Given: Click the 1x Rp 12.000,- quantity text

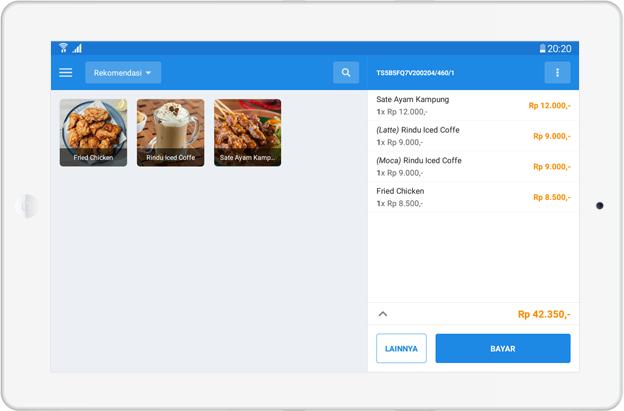Looking at the screenshot, I should [402, 112].
